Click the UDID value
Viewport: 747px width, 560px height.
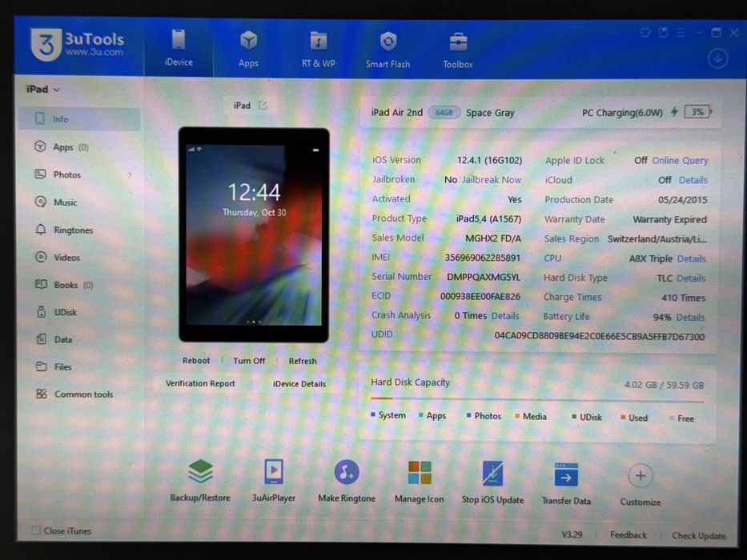coord(600,336)
